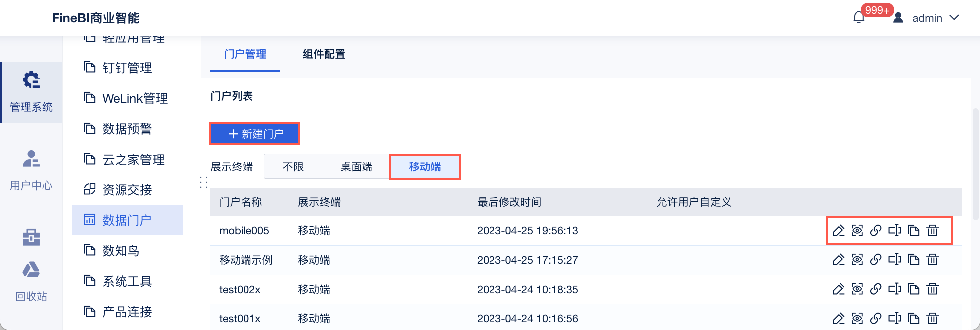Open 数据预警 in the sidebar menu
Viewport: 980px width, 330px height.
pos(127,129)
